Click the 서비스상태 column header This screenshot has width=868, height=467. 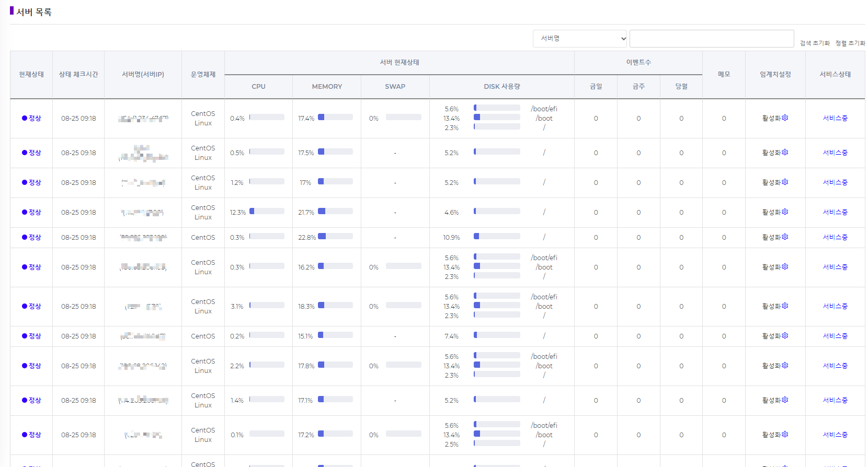(835, 75)
